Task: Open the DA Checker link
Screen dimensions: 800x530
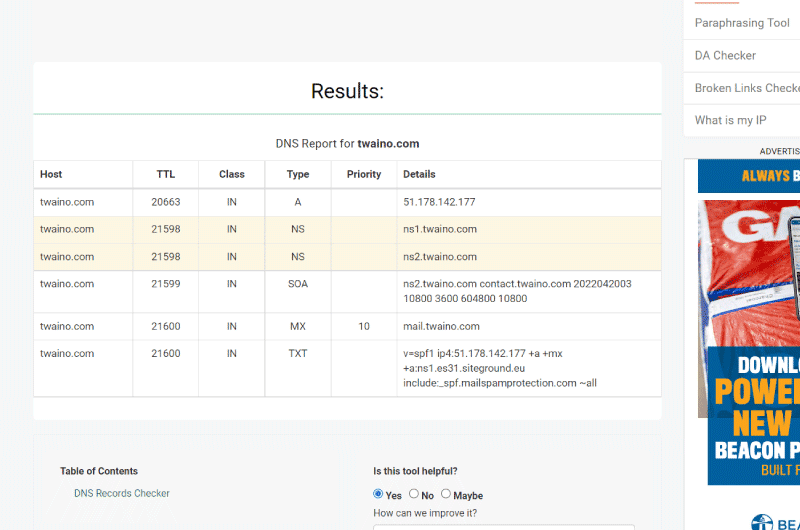Action: click(x=725, y=56)
